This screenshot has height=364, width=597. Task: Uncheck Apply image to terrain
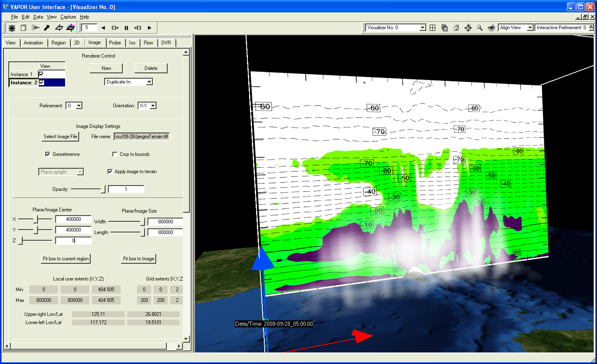[110, 172]
